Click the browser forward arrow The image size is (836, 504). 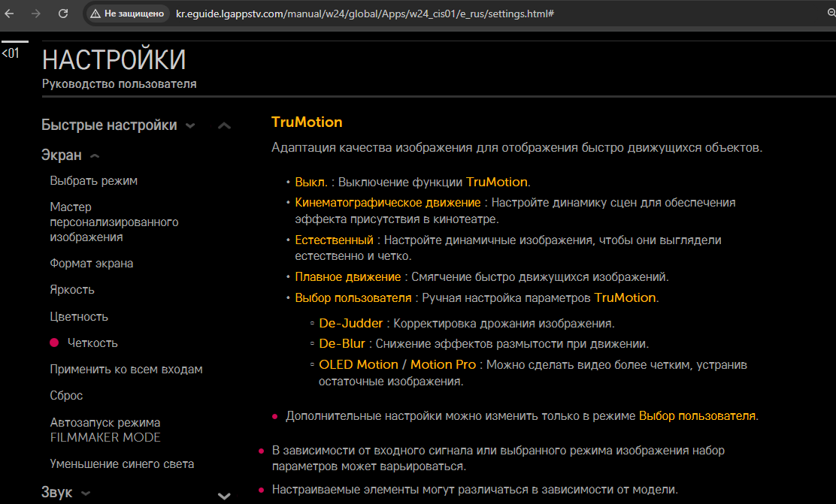click(35, 14)
